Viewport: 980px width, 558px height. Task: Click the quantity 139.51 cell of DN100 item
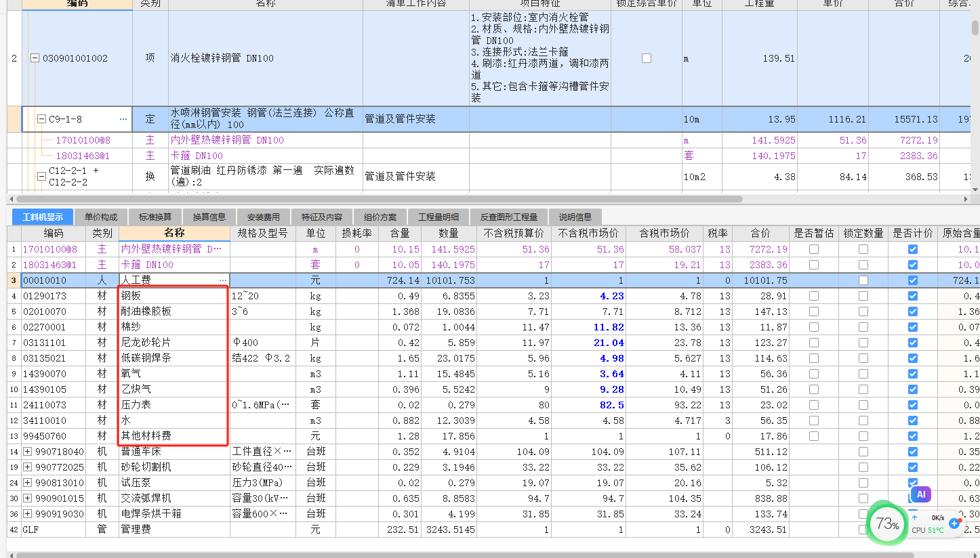tap(759, 58)
